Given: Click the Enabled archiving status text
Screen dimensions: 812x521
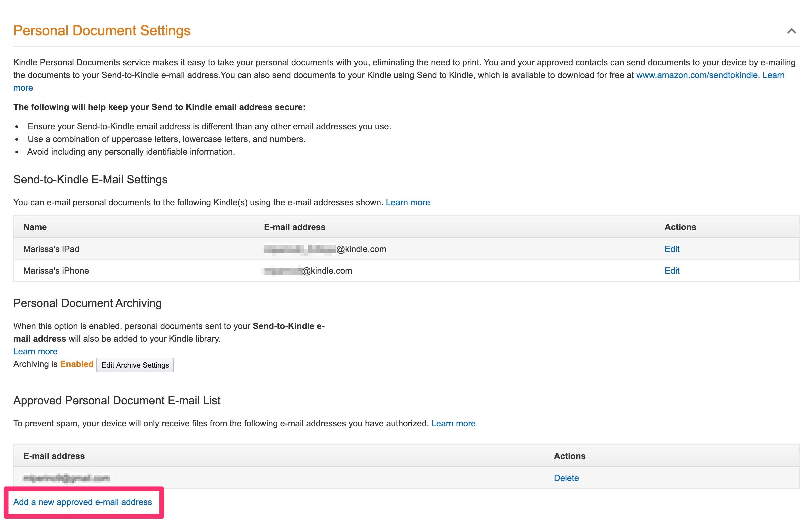Looking at the screenshot, I should (76, 364).
